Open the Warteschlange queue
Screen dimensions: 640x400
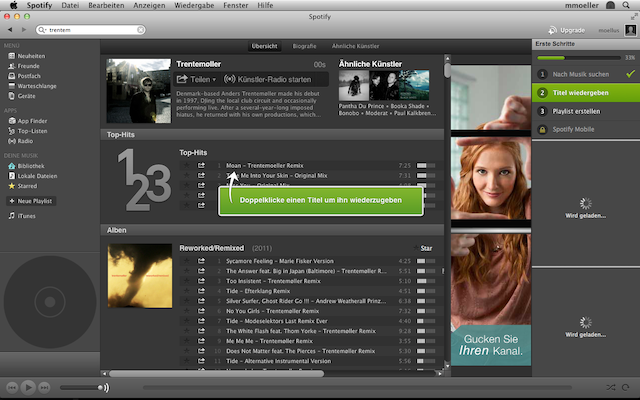point(32,86)
